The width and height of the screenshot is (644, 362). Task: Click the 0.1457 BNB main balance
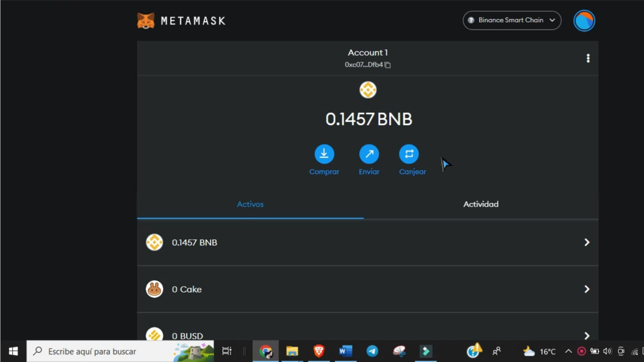368,119
